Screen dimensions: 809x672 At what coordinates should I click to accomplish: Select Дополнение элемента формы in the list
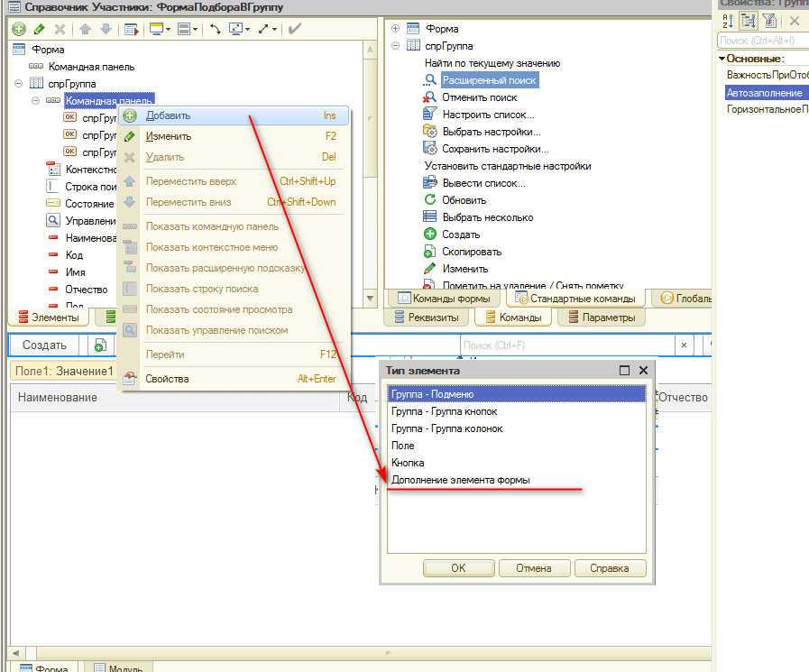tap(460, 480)
